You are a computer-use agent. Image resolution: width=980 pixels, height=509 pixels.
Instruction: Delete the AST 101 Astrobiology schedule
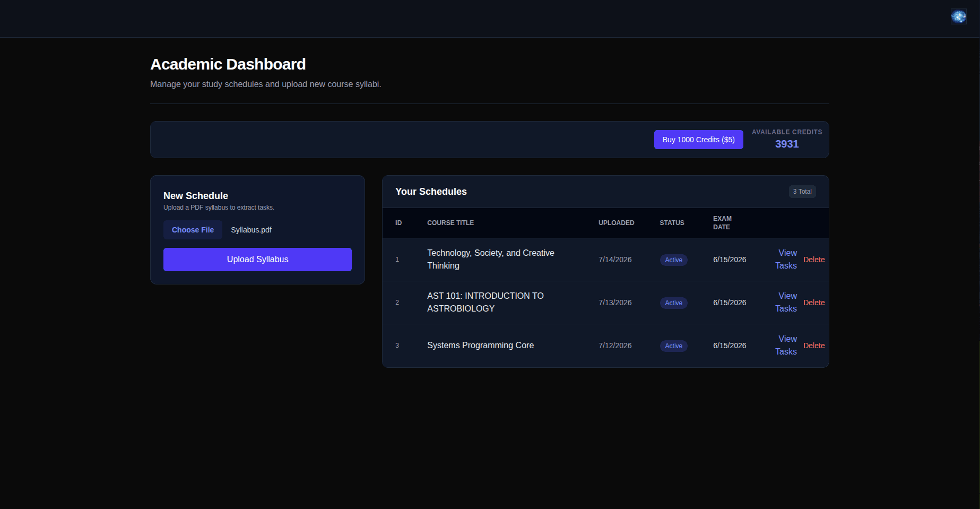[814, 303]
